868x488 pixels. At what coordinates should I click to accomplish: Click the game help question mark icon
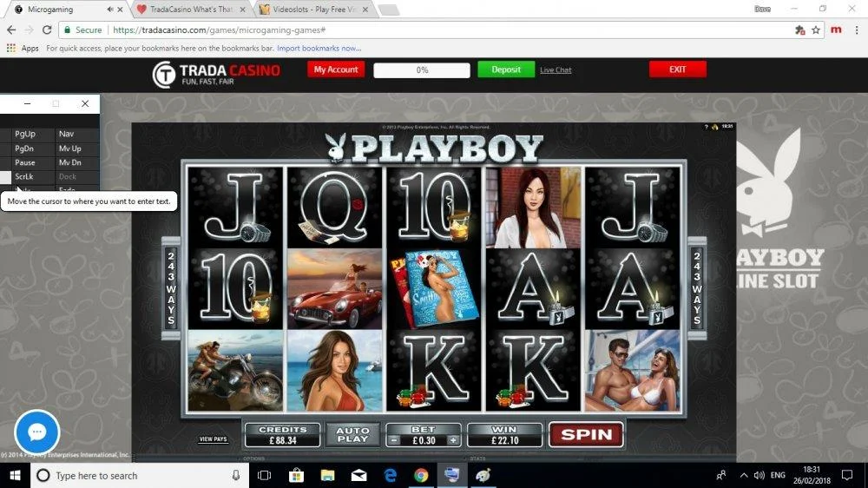[706, 127]
